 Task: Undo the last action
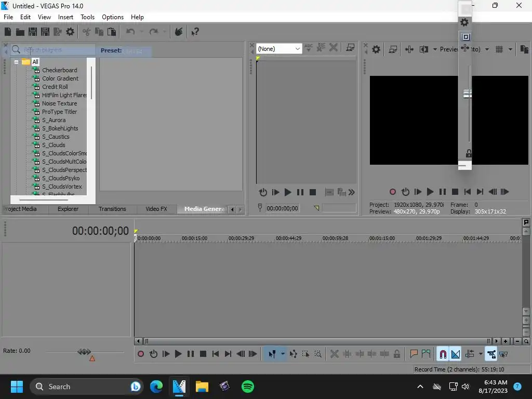tap(130, 32)
